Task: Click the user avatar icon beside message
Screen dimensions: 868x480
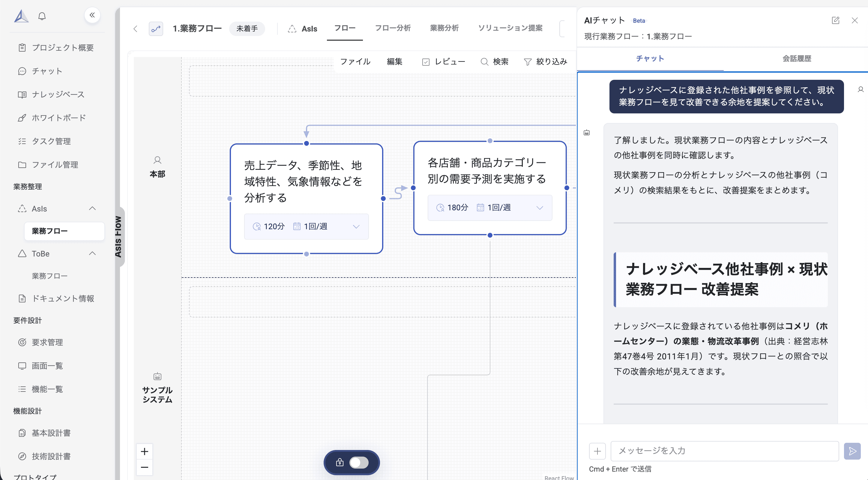Action: (861, 89)
